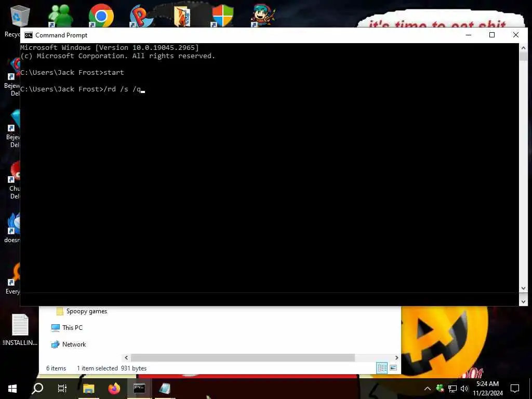Click Command Prompt scrollbar up arrow
The height and width of the screenshot is (399, 532).
coord(523,48)
